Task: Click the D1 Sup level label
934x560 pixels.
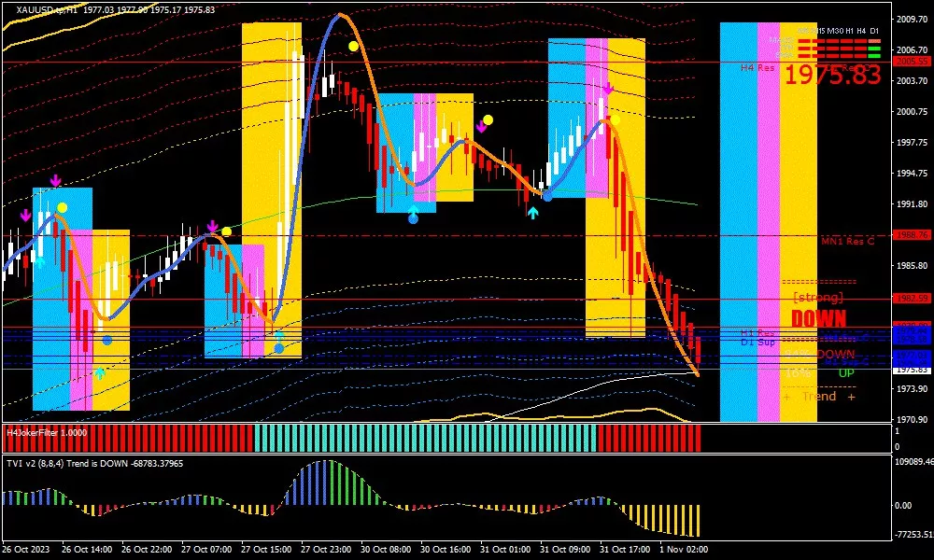Action: (757, 343)
